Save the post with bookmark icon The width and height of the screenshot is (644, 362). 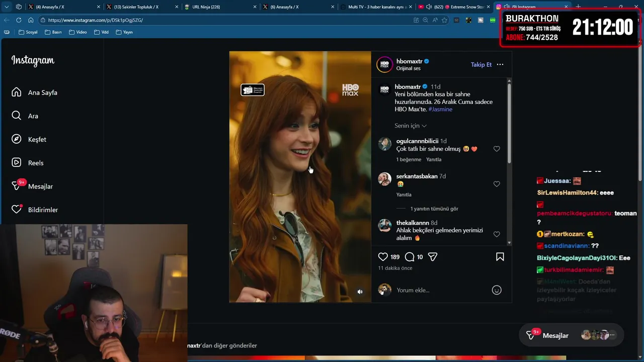pos(500,257)
